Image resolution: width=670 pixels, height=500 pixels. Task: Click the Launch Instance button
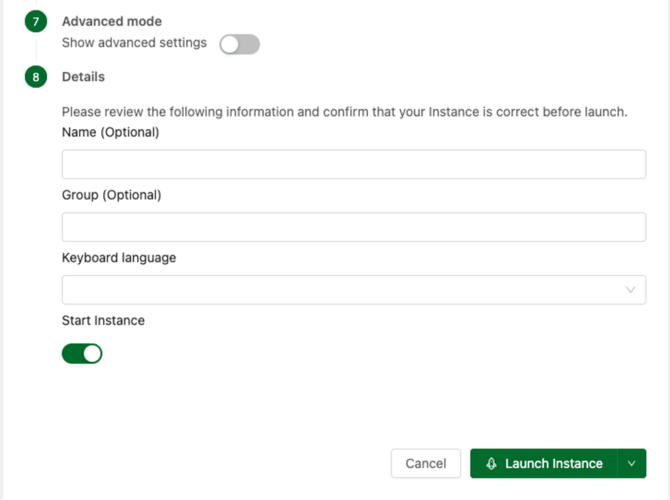tap(544, 464)
